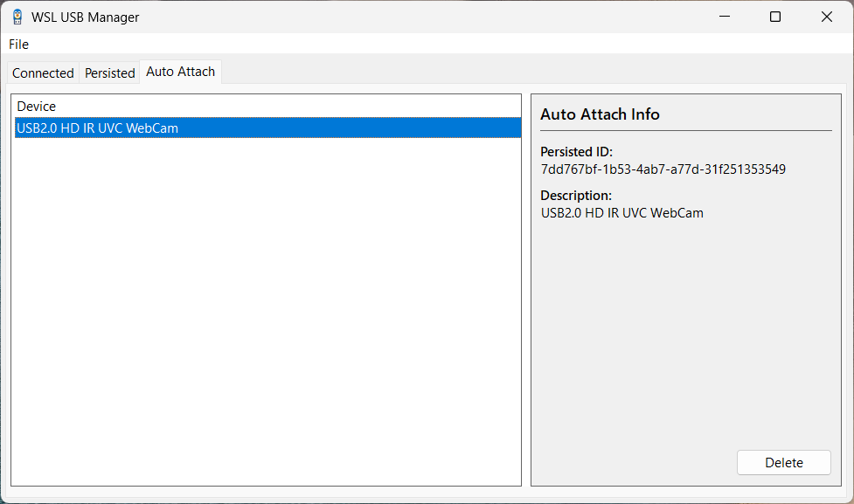Open the File menu
Image resolution: width=854 pixels, height=504 pixels.
coord(18,44)
